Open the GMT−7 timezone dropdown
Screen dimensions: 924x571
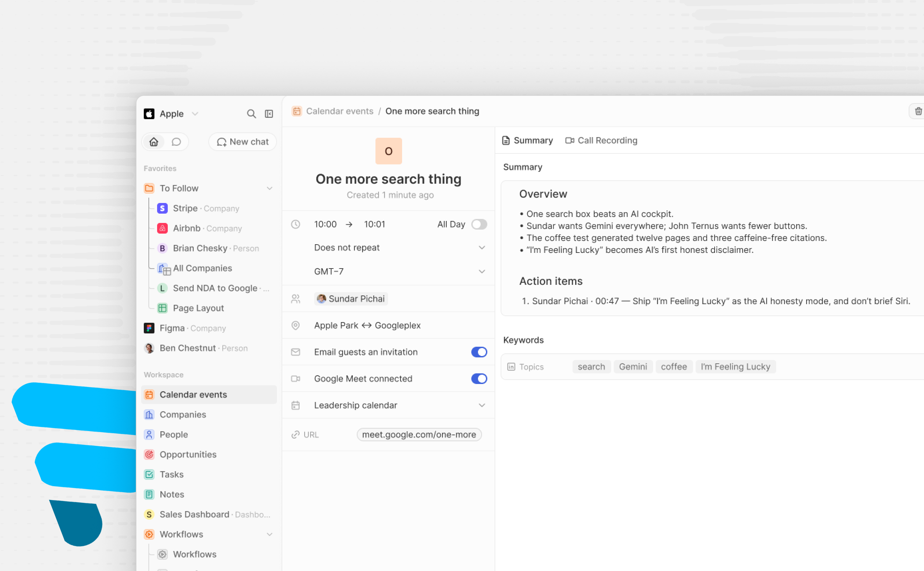pyautogui.click(x=400, y=271)
